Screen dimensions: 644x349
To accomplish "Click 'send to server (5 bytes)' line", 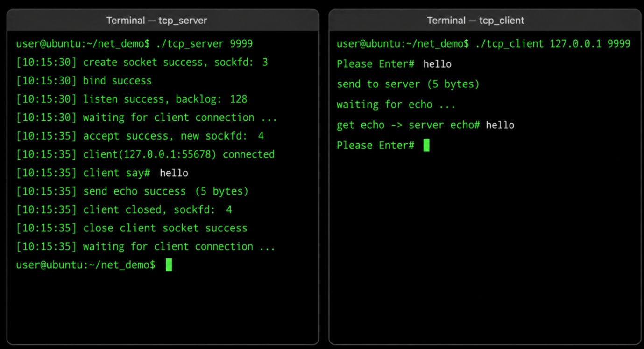I will 408,84.
